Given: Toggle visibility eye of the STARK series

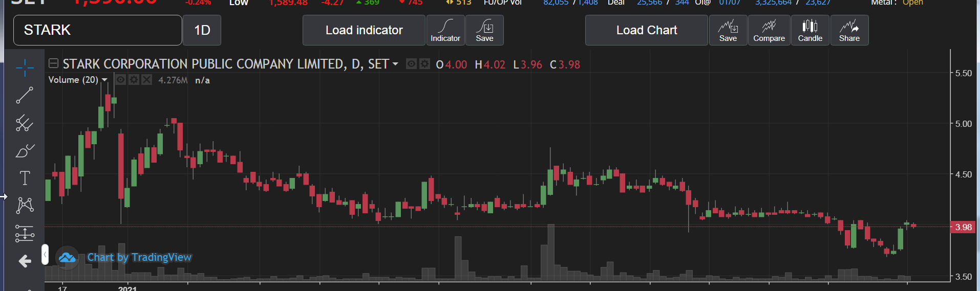Looking at the screenshot, I should (x=411, y=64).
